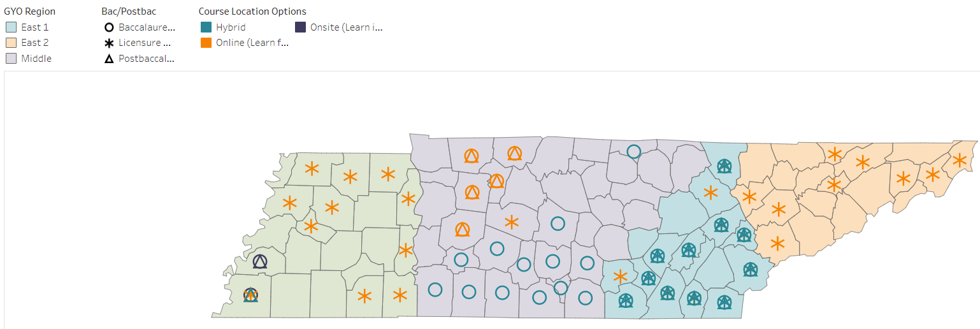The height and width of the screenshot is (329, 980).
Task: Click the orange asterisk in the southeast teal region
Action: (x=620, y=277)
